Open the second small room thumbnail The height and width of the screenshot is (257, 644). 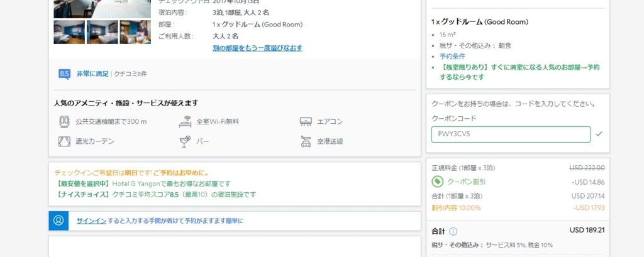[103, 32]
